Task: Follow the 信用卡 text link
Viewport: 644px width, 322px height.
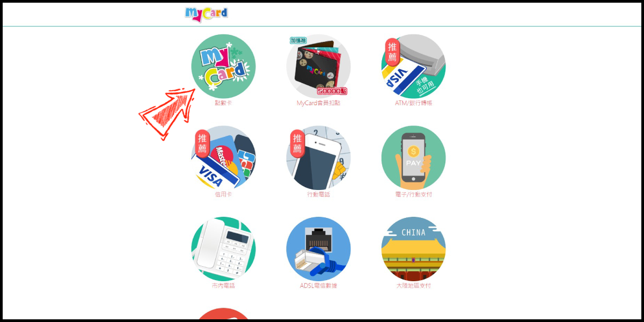Action: pyautogui.click(x=223, y=194)
